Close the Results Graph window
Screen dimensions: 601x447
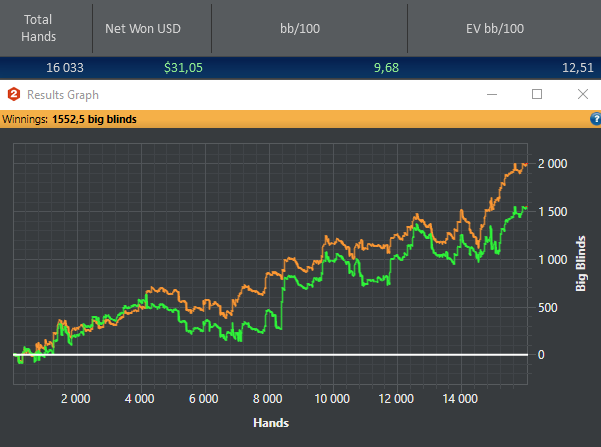[583, 94]
